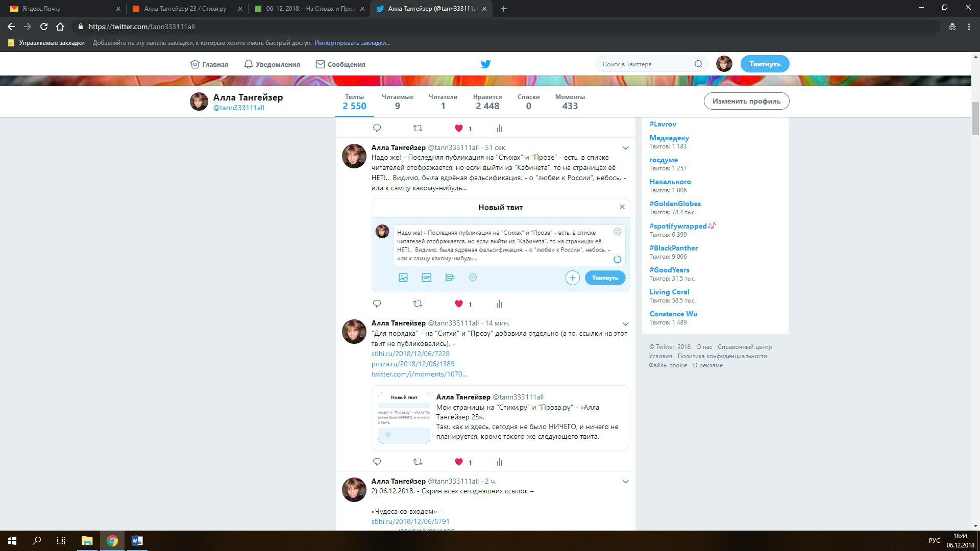Image resolution: width=980 pixels, height=551 pixels.
Task: Open the госдуме trend
Action: 664,160
